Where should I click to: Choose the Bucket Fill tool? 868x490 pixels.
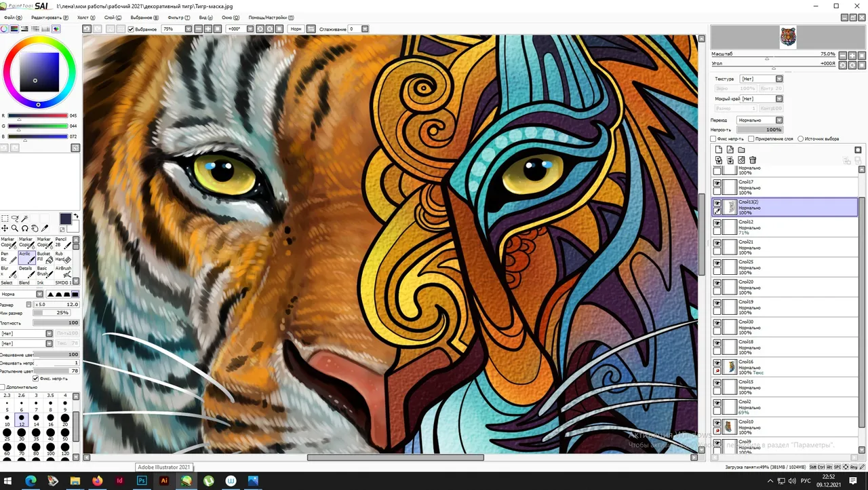coord(45,257)
